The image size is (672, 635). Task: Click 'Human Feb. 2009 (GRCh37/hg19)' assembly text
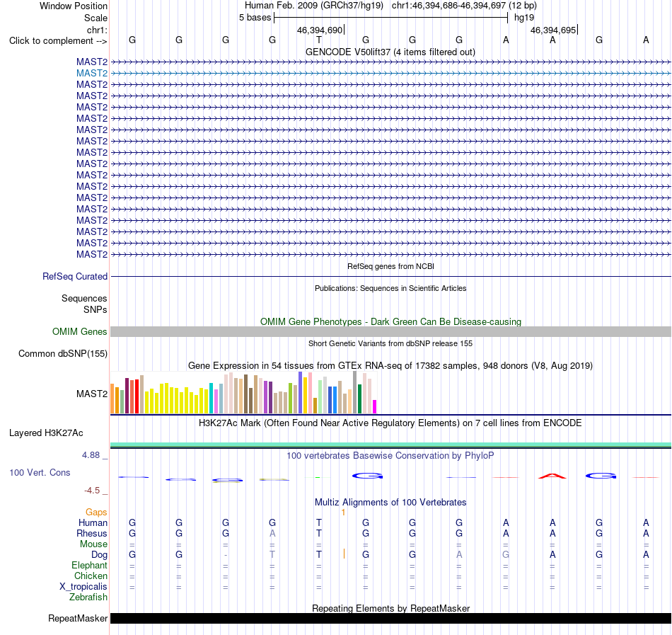pyautogui.click(x=313, y=6)
